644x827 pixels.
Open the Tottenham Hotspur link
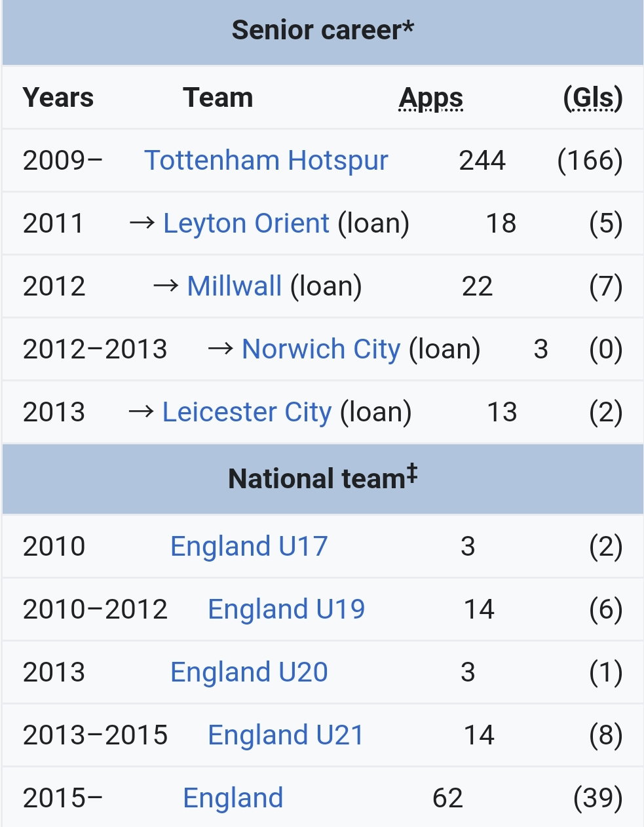coord(266,161)
